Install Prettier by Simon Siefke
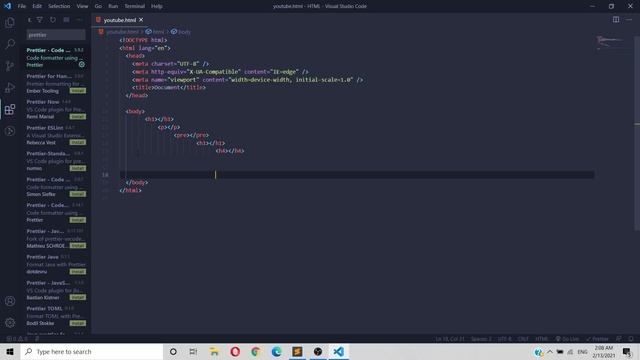The height and width of the screenshot is (360, 640). 78,194
